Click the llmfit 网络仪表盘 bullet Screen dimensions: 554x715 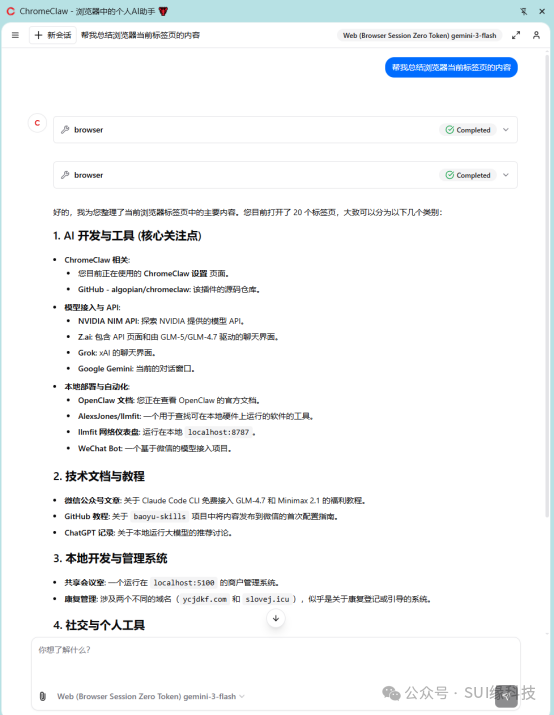point(167,432)
